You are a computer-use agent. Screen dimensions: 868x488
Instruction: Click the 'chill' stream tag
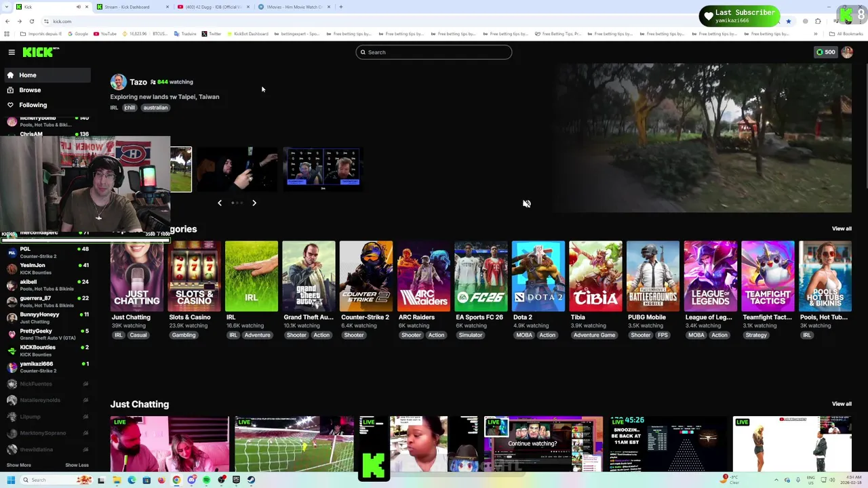[x=130, y=108]
